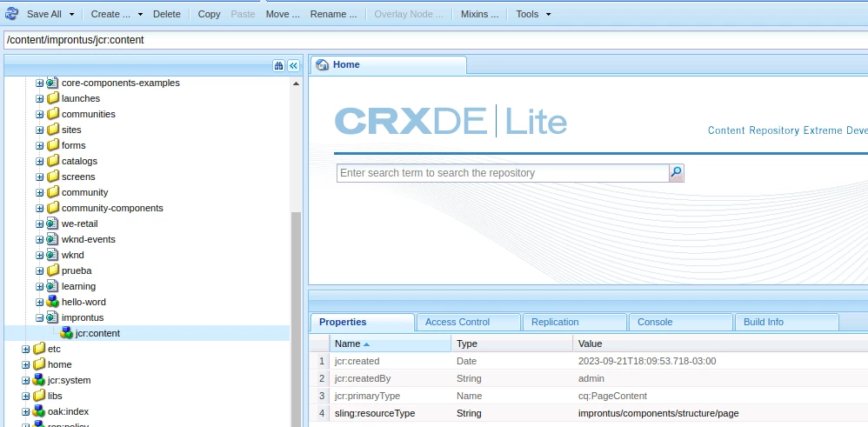Sort by the Name column header
The image size is (868, 427).
tap(391, 344)
